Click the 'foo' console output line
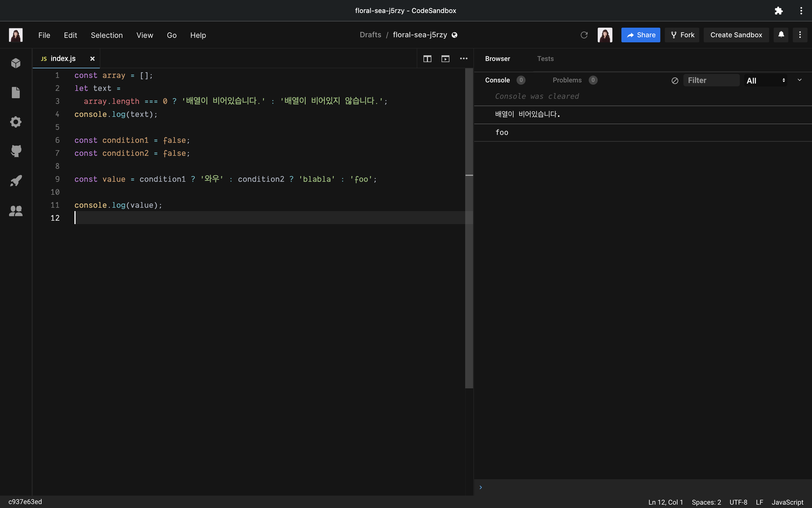 pos(643,133)
